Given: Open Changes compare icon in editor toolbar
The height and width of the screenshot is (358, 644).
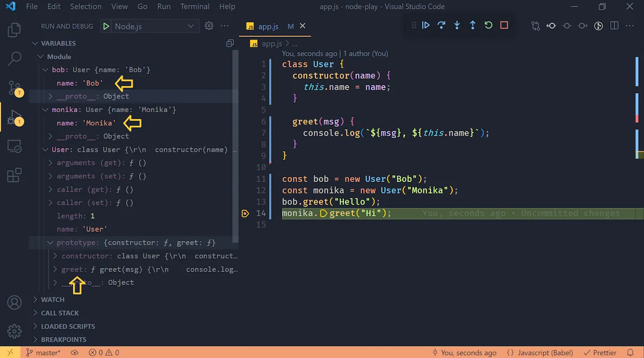Looking at the screenshot, I should pos(535,26).
